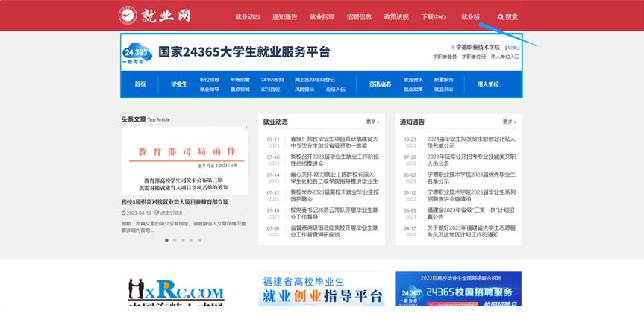Click the 24365 cloud logo in banner
The image size is (644, 323).
137,54
